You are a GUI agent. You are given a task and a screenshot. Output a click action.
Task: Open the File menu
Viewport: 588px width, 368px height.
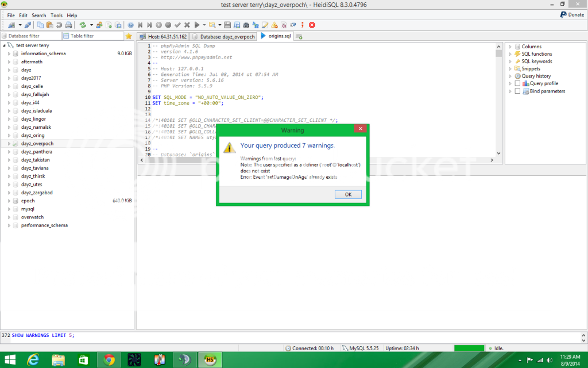[11, 16]
